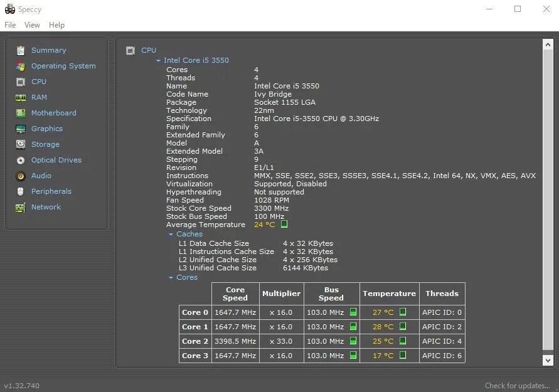559x392 pixels.
Task: Click the Operating System Windows flag icon
Action: coord(21,66)
